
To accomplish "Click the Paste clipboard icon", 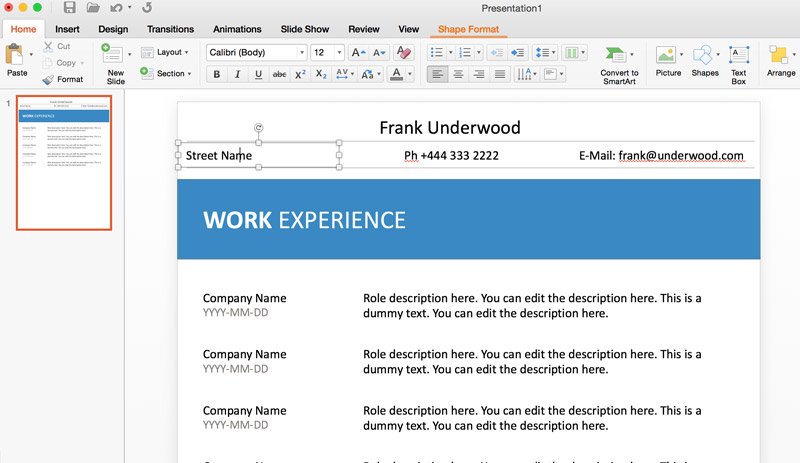I will pos(16,55).
